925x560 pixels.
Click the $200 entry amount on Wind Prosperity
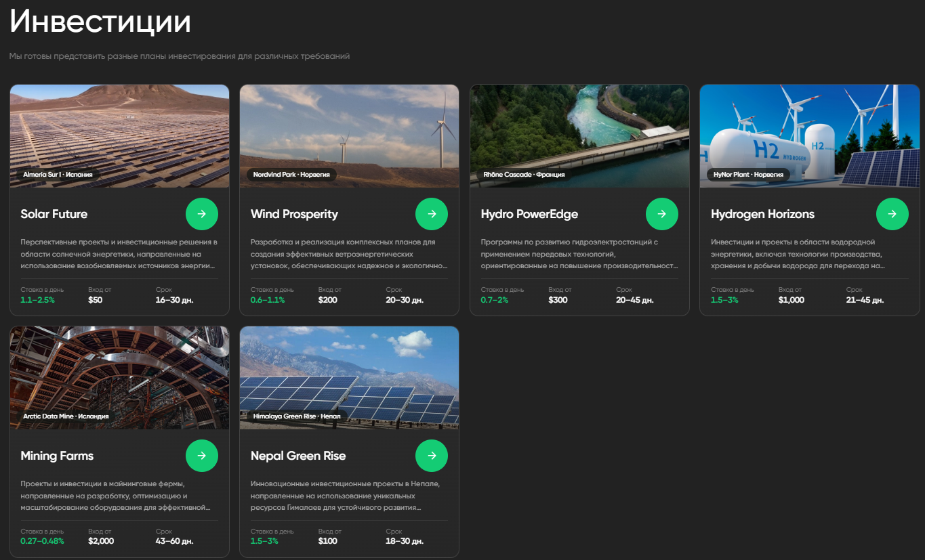[328, 299]
